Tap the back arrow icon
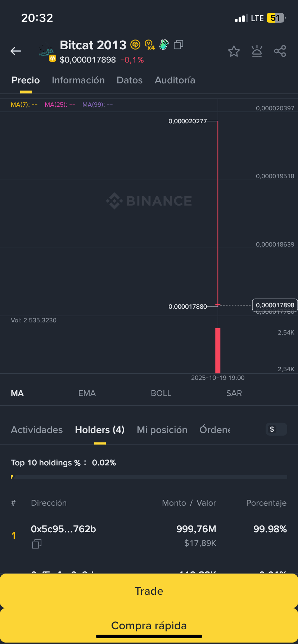298x644 pixels. click(16, 51)
